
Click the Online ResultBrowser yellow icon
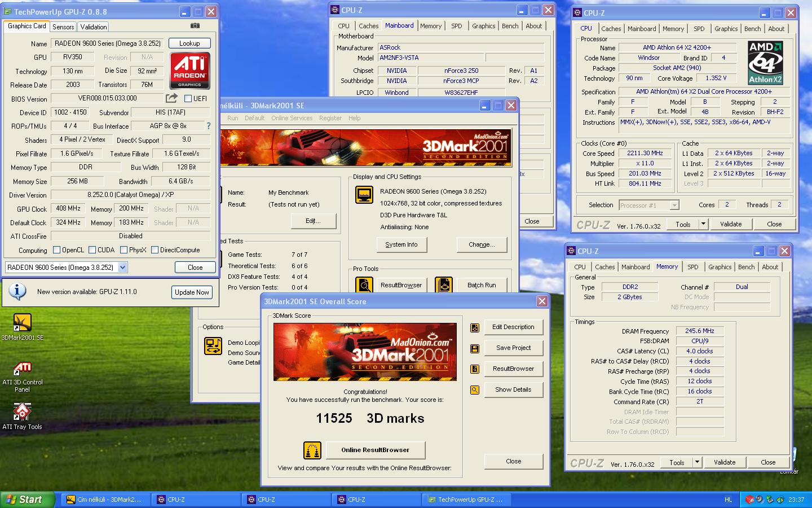click(312, 450)
